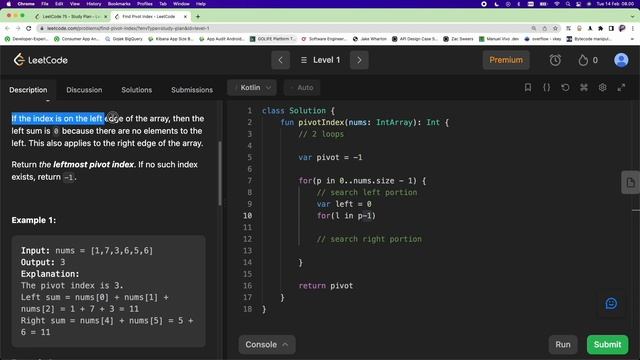
Task: Click the curly braces format code icon
Action: click(547, 87)
